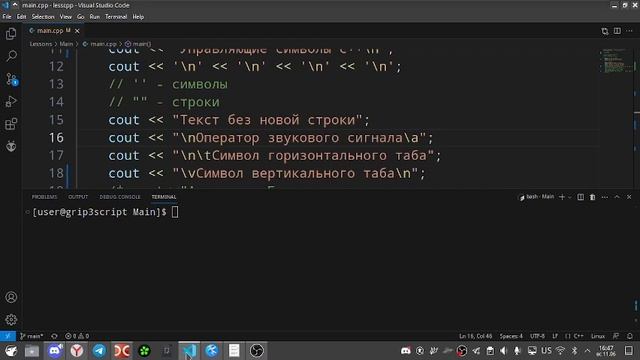Image resolution: width=640 pixels, height=360 pixels.
Task: Open the View menu
Action: 66,17
